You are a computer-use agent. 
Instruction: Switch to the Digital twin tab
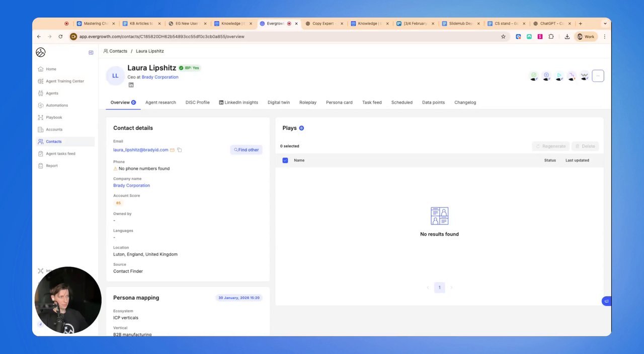(x=279, y=102)
